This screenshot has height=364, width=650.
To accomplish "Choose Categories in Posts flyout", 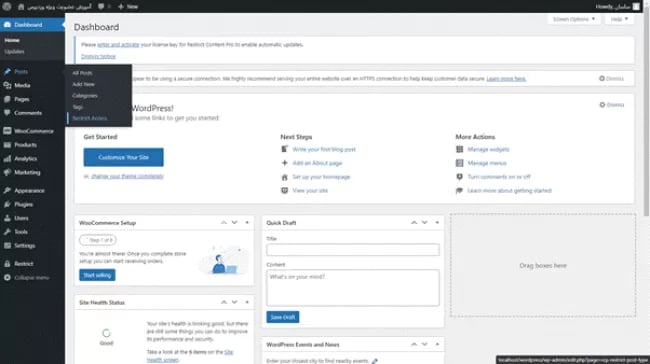I will 85,96.
